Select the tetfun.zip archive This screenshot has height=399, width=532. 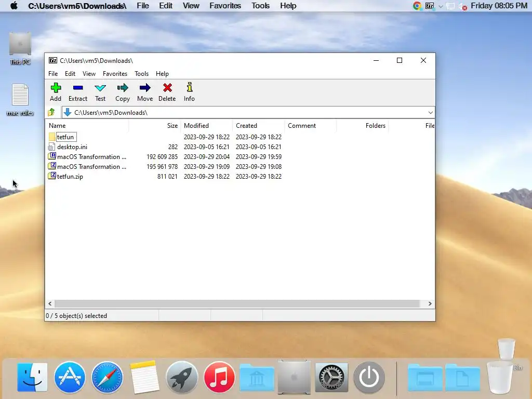pyautogui.click(x=70, y=177)
